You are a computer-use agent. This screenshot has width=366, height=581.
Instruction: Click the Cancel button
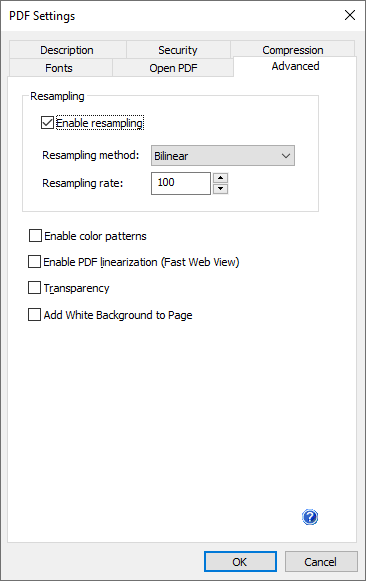pos(321,562)
